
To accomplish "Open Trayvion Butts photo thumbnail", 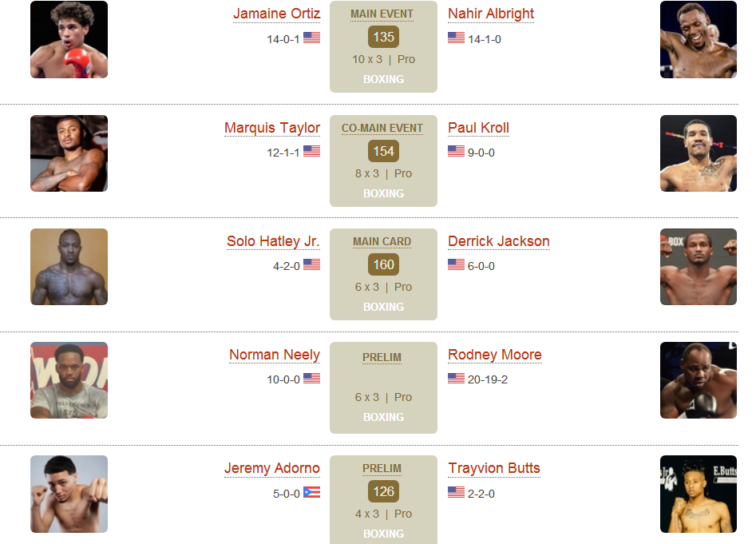I will [x=699, y=494].
